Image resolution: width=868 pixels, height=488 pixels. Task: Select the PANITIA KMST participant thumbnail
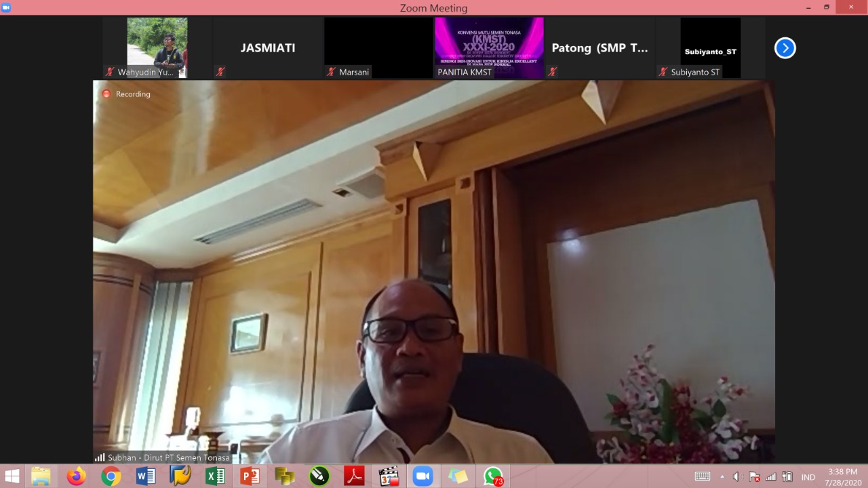(489, 47)
